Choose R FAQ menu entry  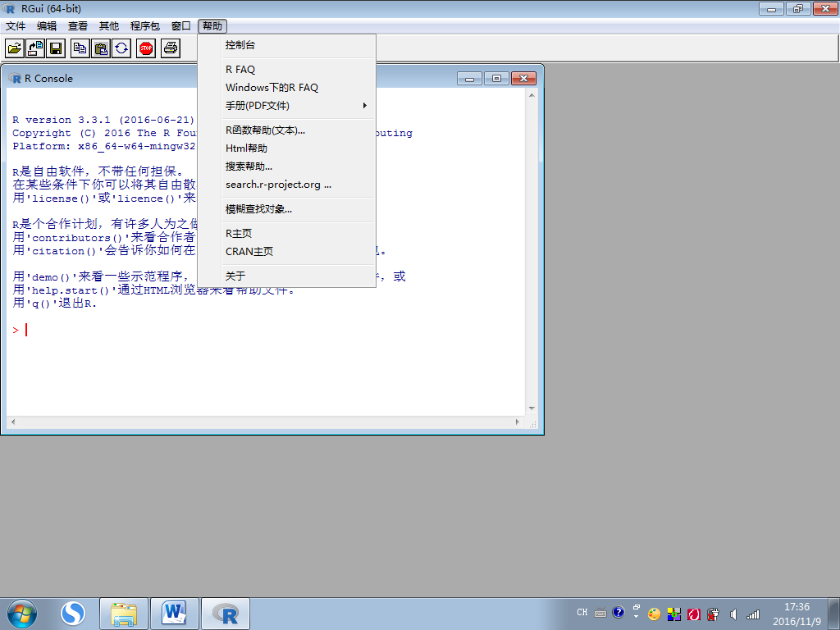[x=286, y=70]
